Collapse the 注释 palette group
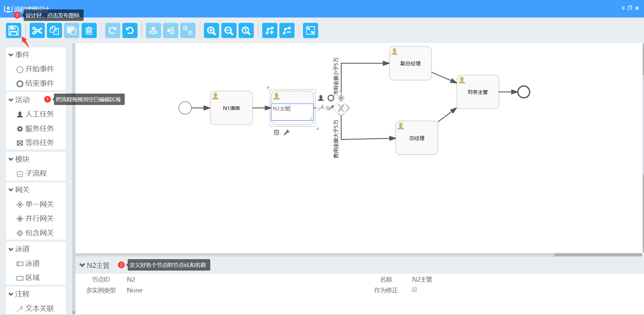 (11, 294)
